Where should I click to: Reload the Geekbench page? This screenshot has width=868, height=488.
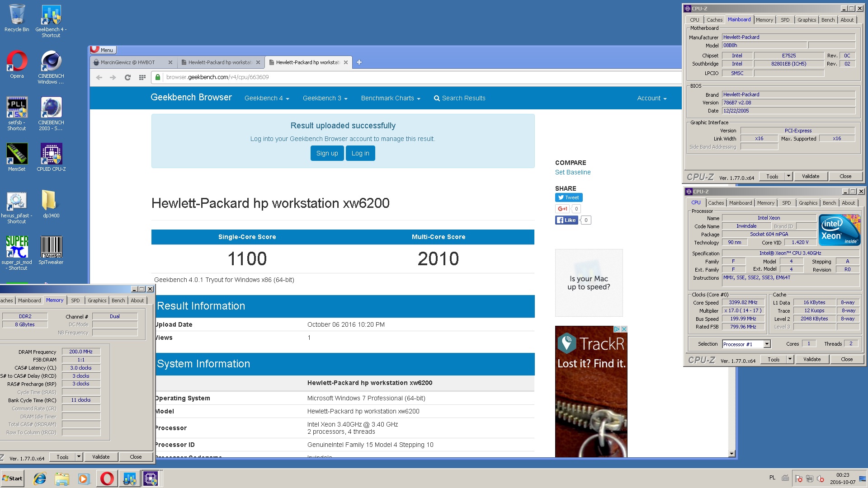[x=127, y=77]
